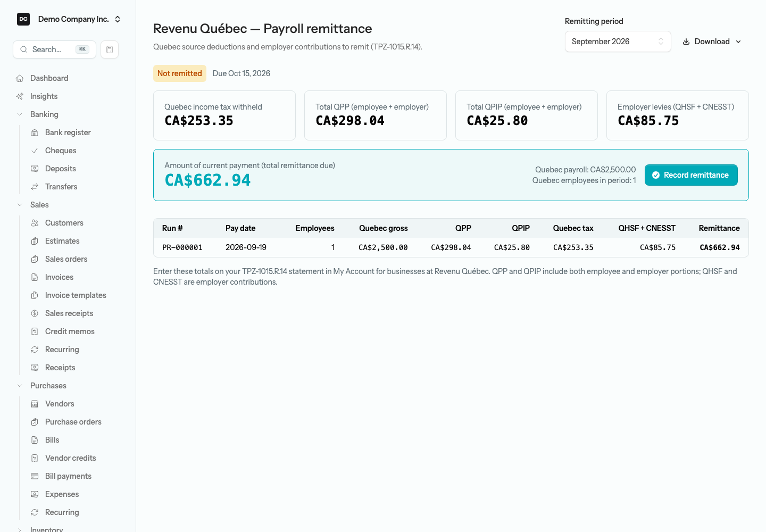The height and width of the screenshot is (532, 766).
Task: Open Invoice templates in sidebar
Action: click(x=76, y=295)
